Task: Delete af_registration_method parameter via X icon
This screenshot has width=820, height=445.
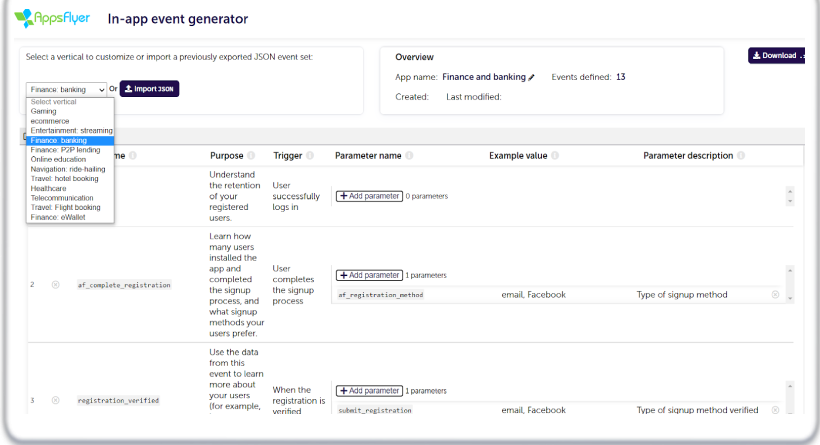Action: point(776,294)
